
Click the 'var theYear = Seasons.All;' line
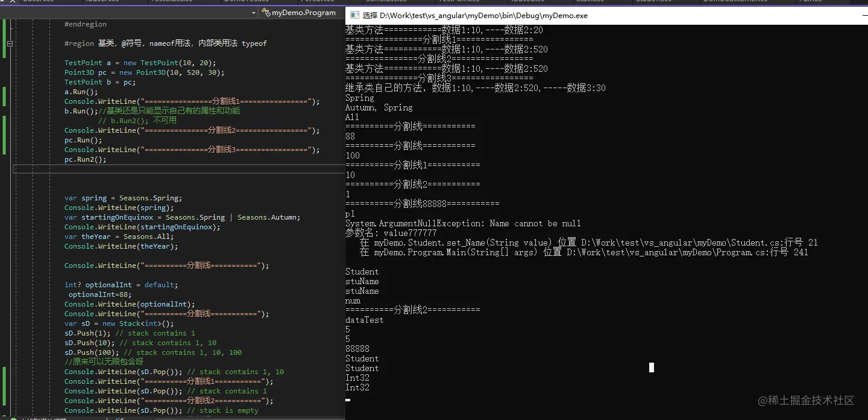pyautogui.click(x=119, y=237)
